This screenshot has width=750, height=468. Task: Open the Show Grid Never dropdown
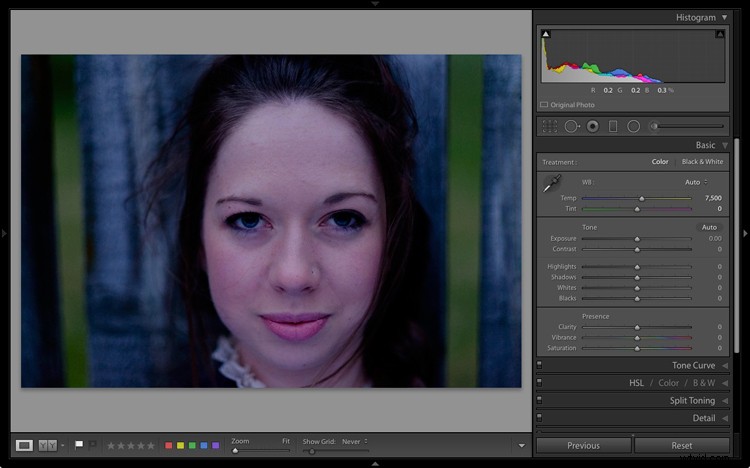click(354, 442)
